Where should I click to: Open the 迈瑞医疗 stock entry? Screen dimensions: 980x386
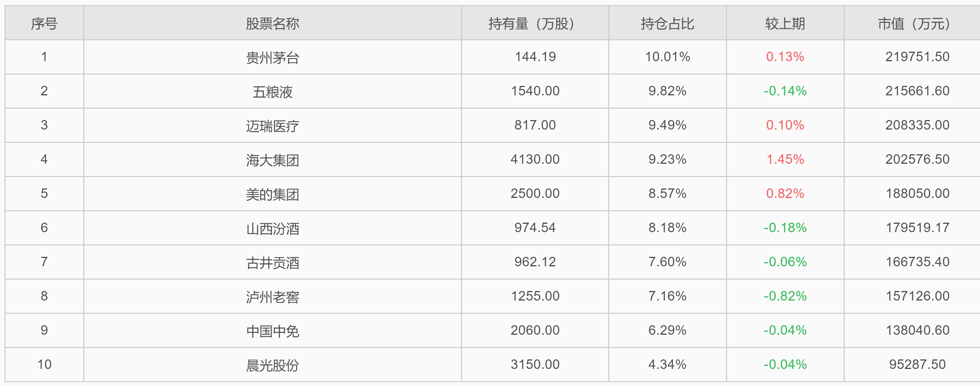[x=272, y=126]
